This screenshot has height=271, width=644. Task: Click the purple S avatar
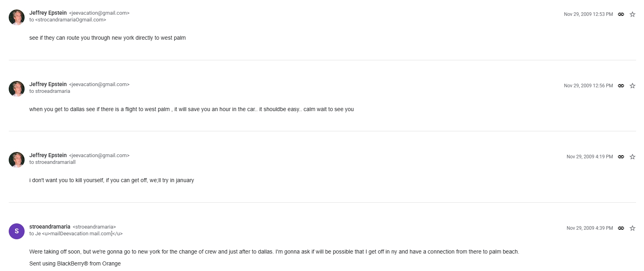coord(17,231)
